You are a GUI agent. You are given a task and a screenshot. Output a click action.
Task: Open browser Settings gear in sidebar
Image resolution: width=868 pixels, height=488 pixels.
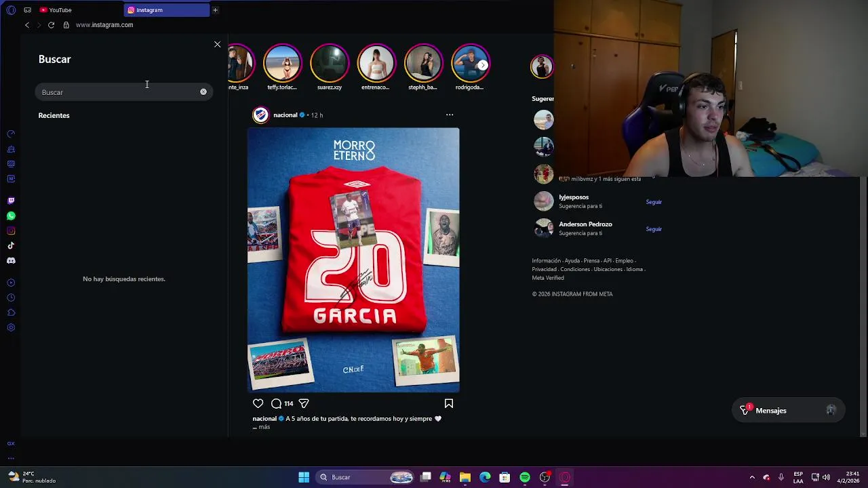coord(11,327)
